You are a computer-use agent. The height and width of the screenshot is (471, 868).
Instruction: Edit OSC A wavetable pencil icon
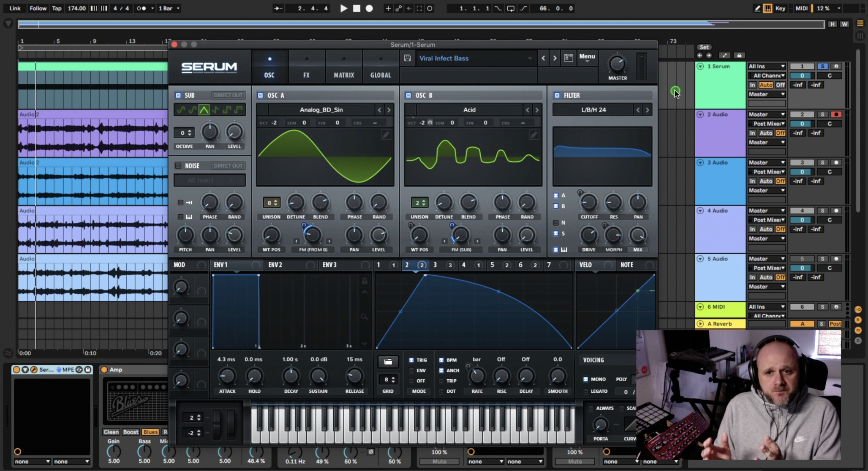[386, 135]
